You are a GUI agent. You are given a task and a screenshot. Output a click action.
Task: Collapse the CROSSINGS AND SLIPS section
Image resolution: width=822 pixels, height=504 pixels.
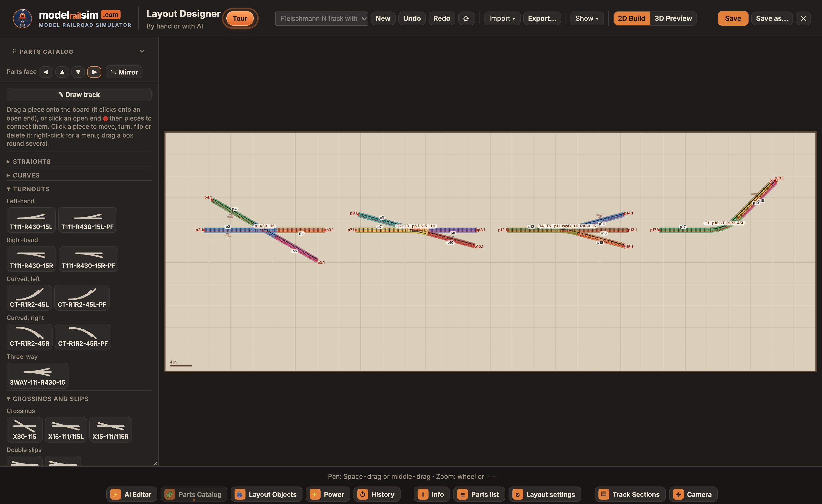pos(79,399)
